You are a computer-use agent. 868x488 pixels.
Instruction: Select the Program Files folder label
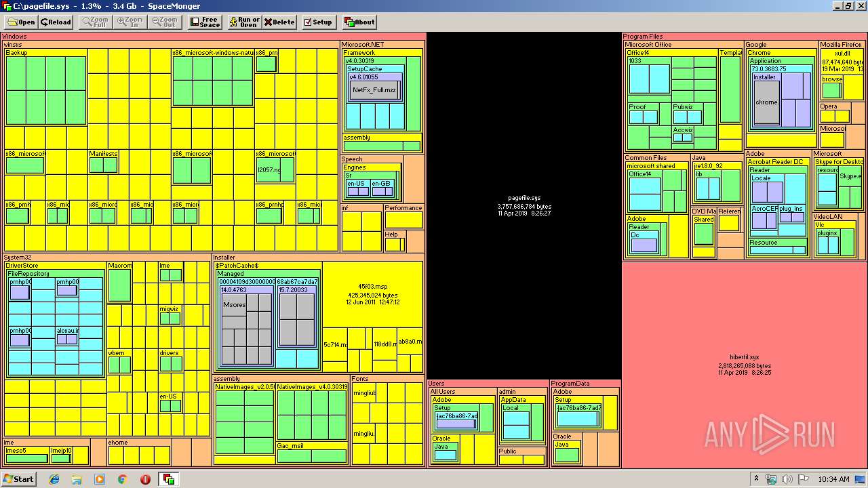[x=642, y=37]
